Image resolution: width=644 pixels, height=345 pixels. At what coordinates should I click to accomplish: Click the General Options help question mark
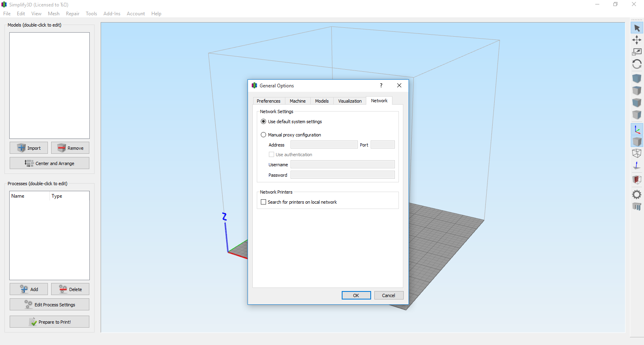381,85
